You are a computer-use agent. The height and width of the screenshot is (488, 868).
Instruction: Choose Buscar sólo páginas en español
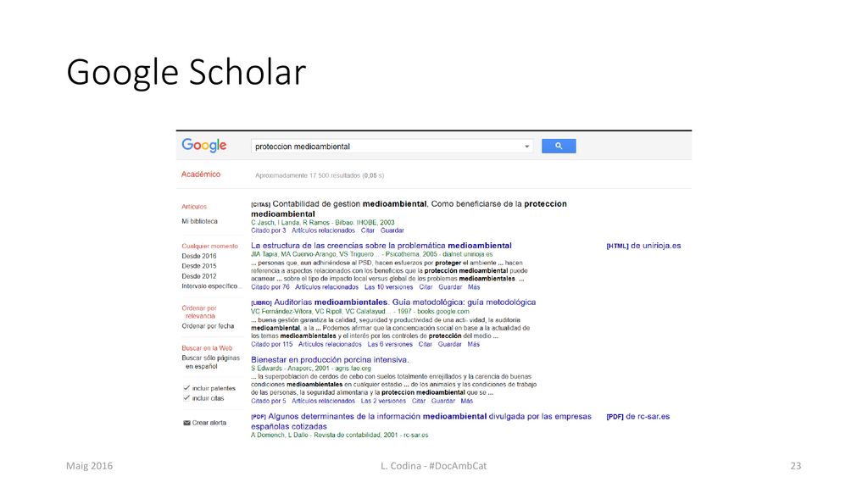[211, 362]
